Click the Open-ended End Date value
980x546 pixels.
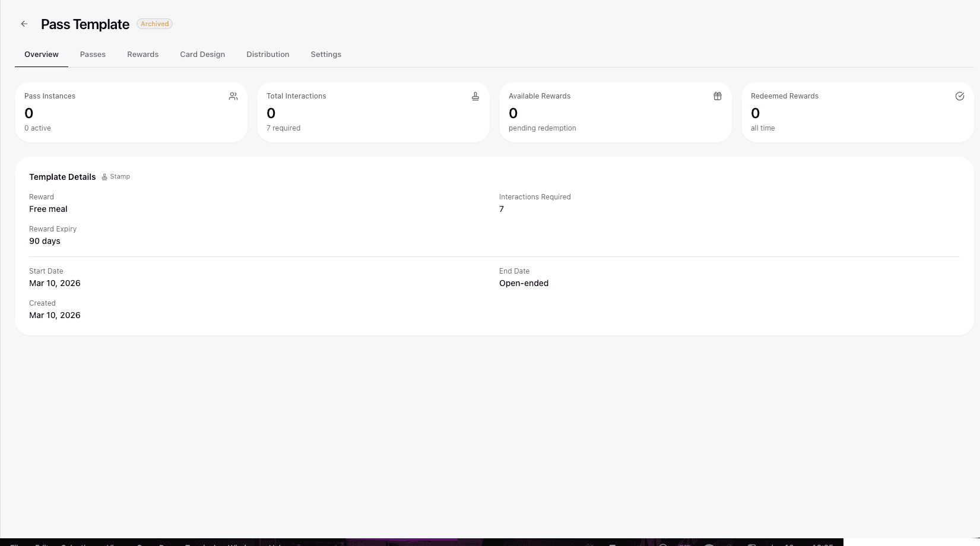pyautogui.click(x=524, y=283)
